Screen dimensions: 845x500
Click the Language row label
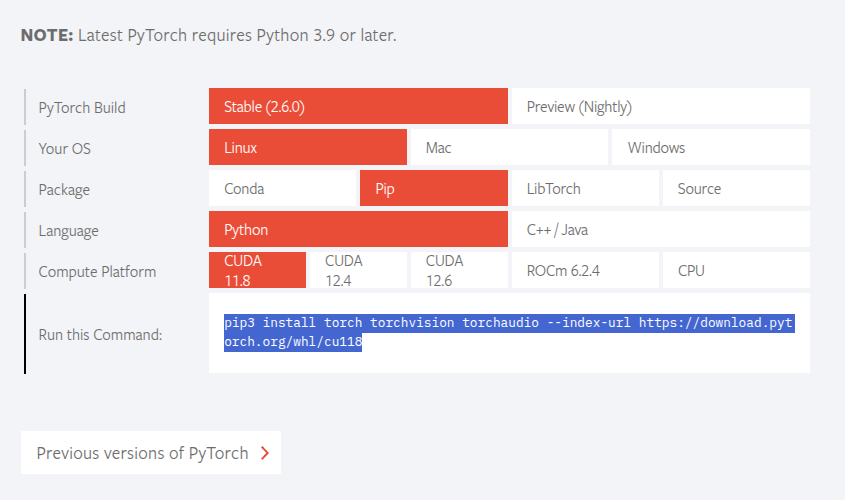pyautogui.click(x=68, y=231)
